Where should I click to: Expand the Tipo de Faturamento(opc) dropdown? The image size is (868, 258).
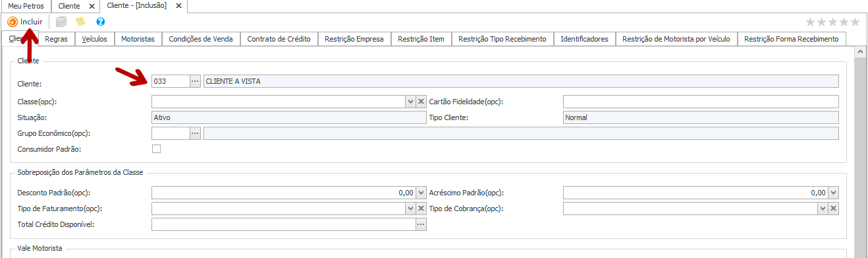pyautogui.click(x=410, y=209)
